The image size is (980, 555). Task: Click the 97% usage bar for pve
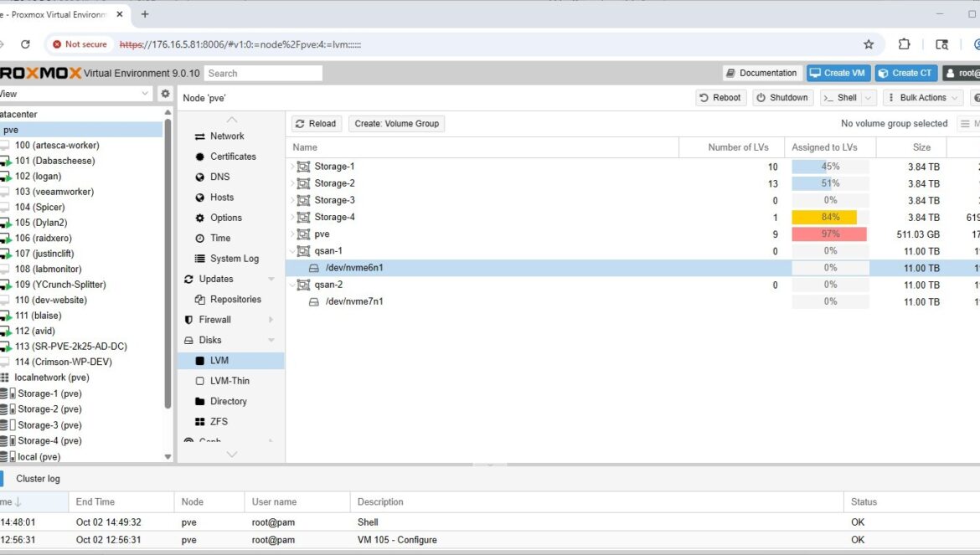[829, 234]
